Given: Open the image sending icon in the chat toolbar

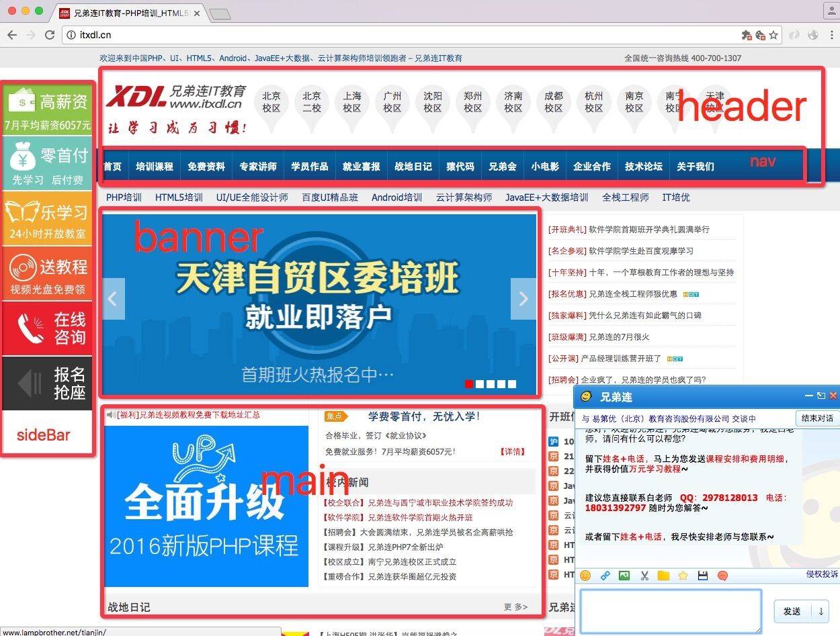Looking at the screenshot, I should point(625,576).
